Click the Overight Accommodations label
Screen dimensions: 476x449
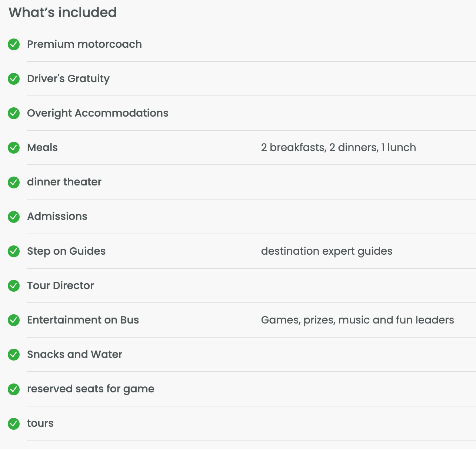pyautogui.click(x=98, y=113)
